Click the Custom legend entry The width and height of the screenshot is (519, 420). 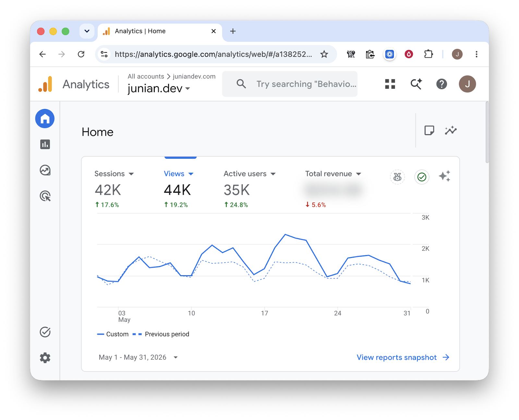(x=113, y=334)
